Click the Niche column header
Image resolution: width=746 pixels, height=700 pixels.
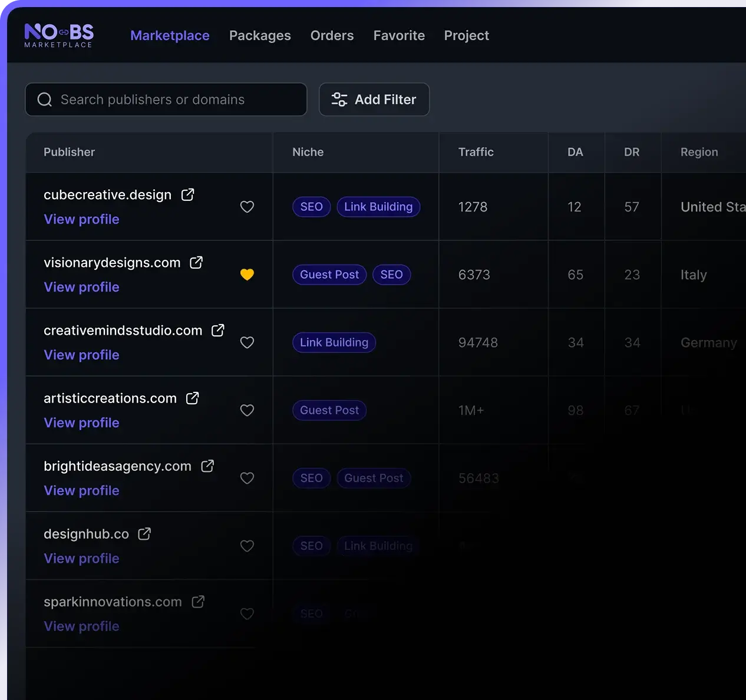pos(308,152)
